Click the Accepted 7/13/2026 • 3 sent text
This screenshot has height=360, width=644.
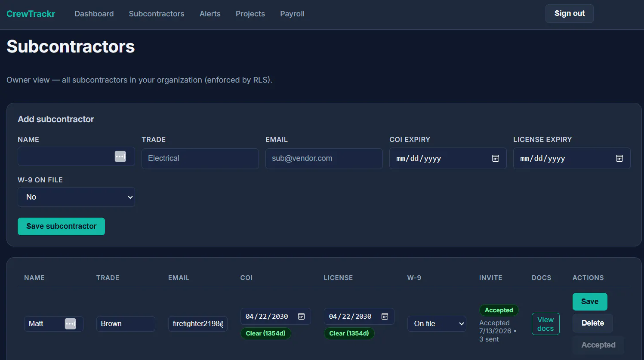pyautogui.click(x=498, y=331)
